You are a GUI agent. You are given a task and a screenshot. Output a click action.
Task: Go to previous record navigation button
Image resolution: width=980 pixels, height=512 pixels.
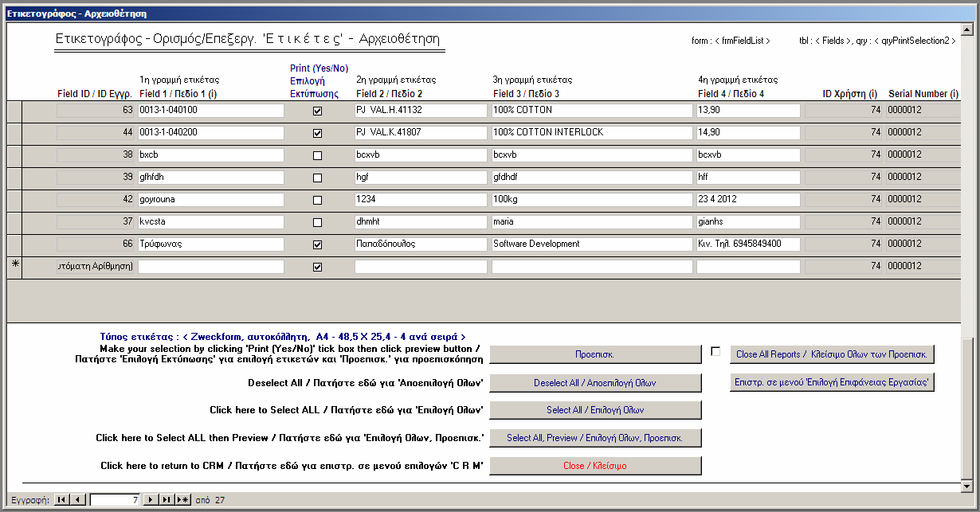coord(77,500)
